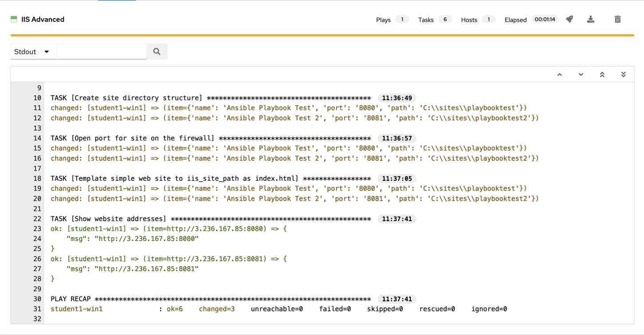Select the Template simple web site task line
Viewport: 644px width, 335px height.
click(x=211, y=179)
